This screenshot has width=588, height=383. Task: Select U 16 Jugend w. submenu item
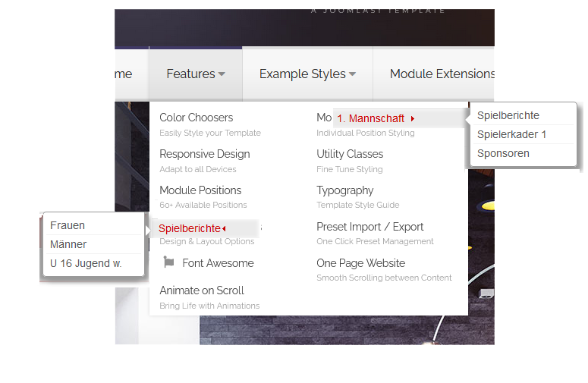[x=86, y=263]
